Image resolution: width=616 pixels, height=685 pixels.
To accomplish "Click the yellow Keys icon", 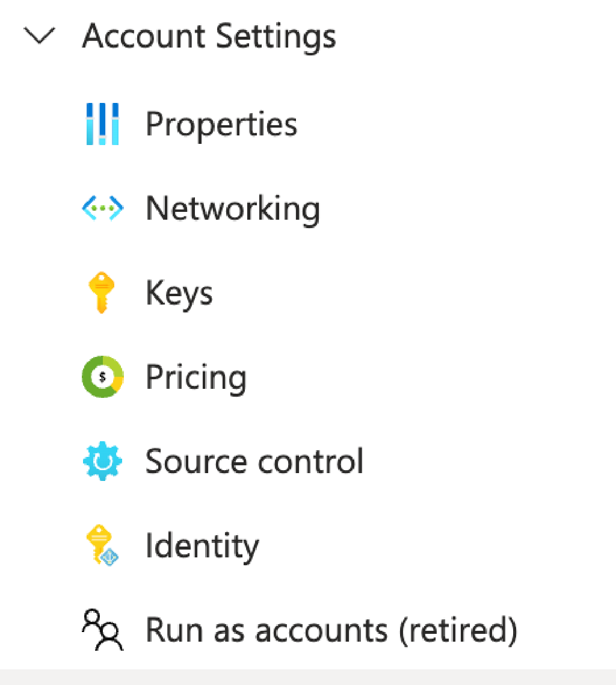I will 102,292.
